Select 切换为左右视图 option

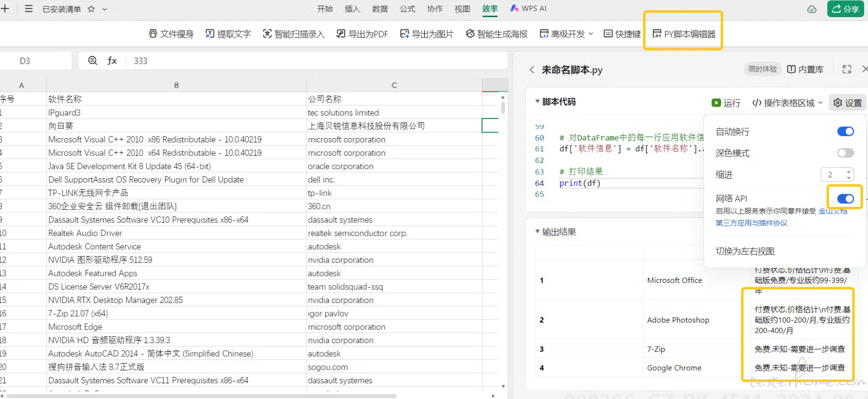[x=745, y=251]
